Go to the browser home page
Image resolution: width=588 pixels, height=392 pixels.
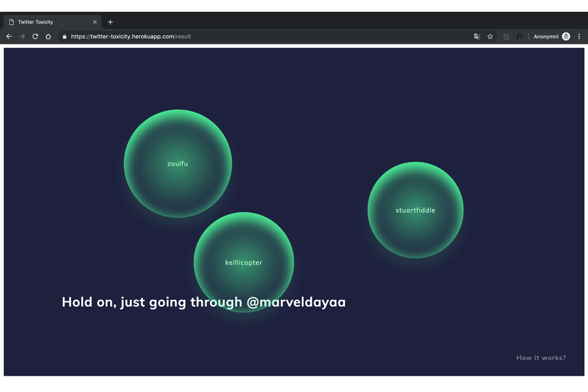tap(48, 37)
